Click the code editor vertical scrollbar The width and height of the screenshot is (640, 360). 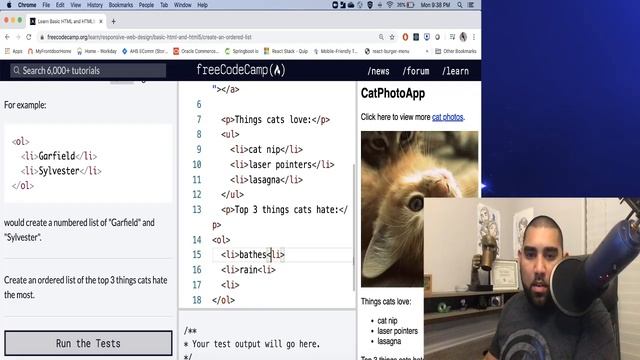pos(353,227)
